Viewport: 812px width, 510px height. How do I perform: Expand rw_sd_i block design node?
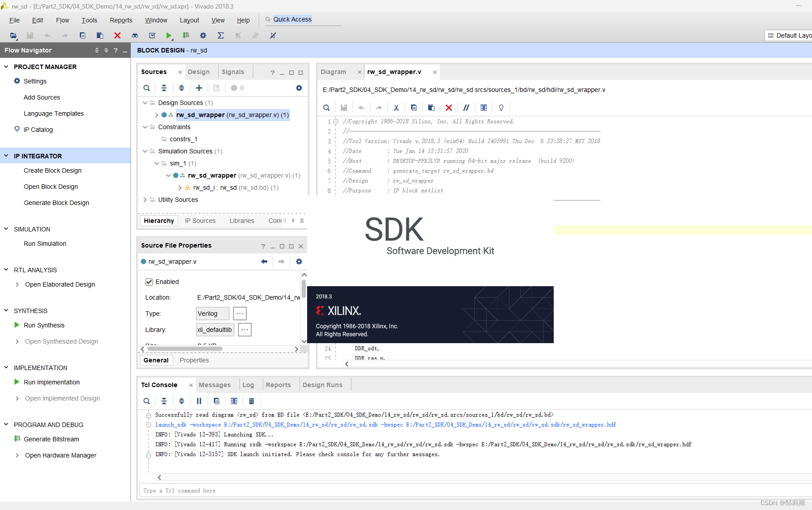point(180,187)
